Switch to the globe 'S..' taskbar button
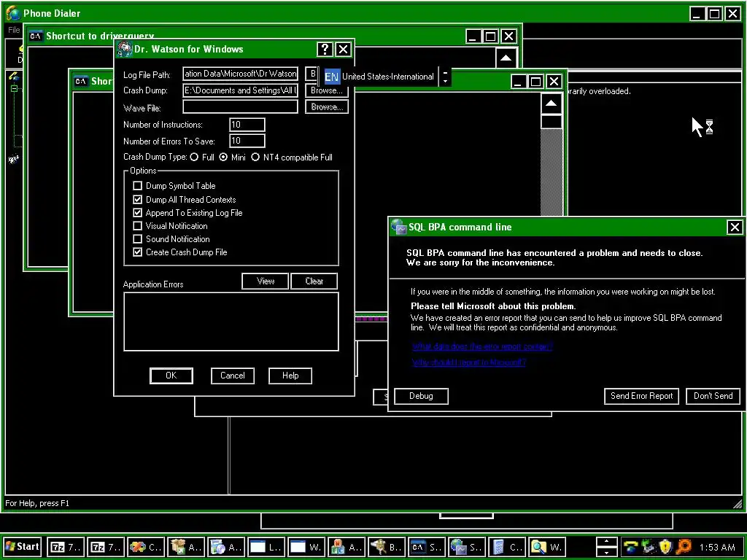This screenshot has width=747, height=560. pyautogui.click(x=468, y=547)
